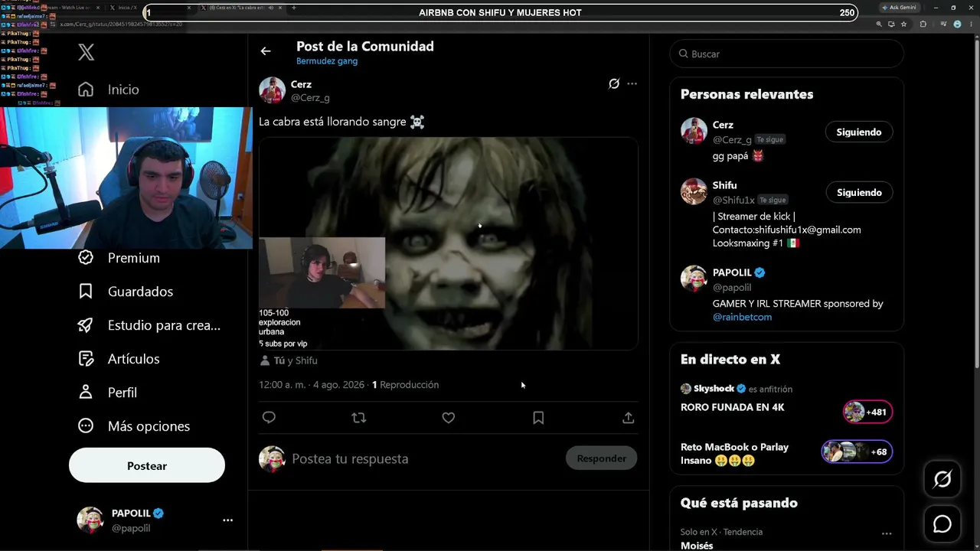Open the PAPOLIL account avatar at bottom
Viewport: 980px width, 551px height.
click(x=90, y=520)
